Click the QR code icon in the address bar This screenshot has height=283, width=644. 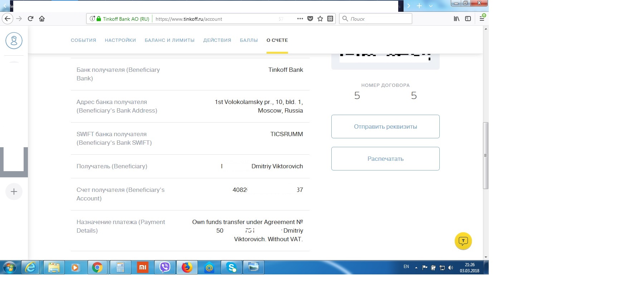[330, 19]
